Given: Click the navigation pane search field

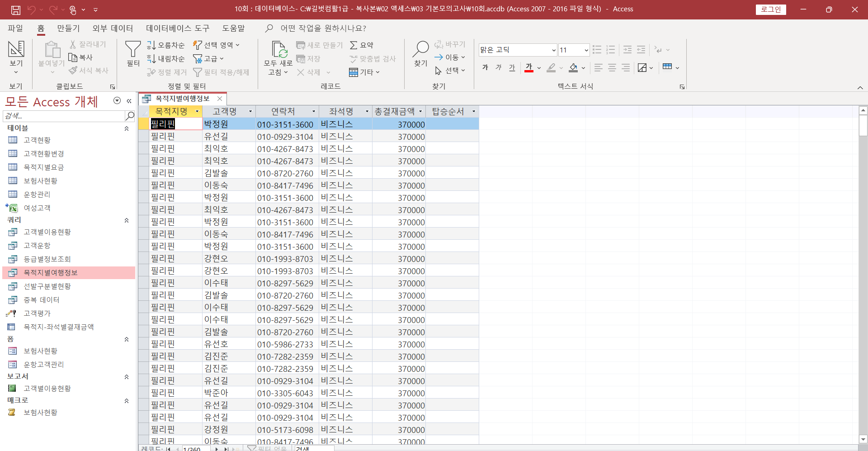Looking at the screenshot, I should pyautogui.click(x=63, y=116).
